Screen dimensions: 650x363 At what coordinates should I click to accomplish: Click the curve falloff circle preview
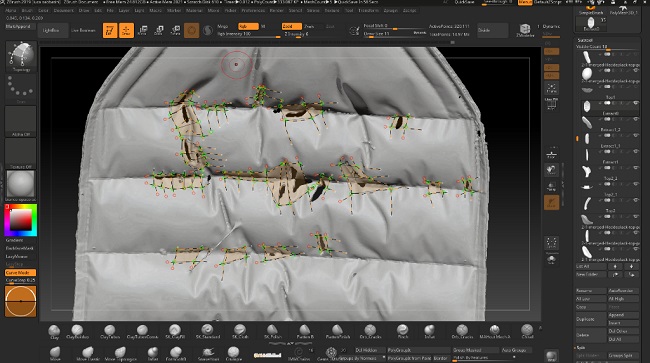21,301
